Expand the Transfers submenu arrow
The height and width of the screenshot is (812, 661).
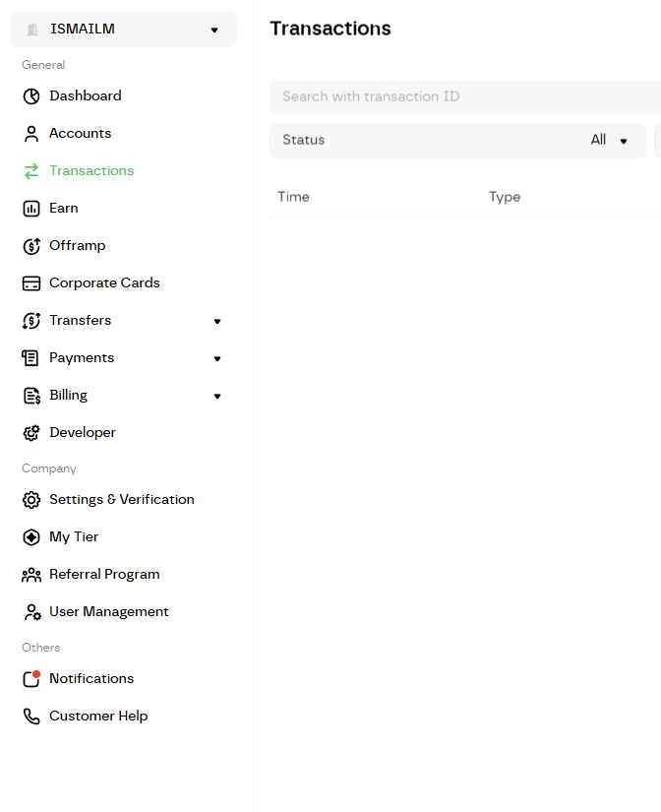click(x=217, y=322)
